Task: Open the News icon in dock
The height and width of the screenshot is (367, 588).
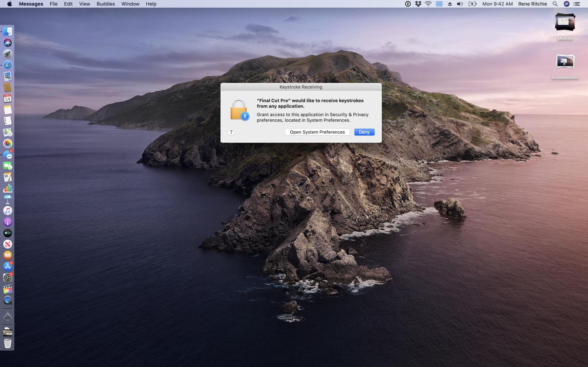Action: (8, 244)
